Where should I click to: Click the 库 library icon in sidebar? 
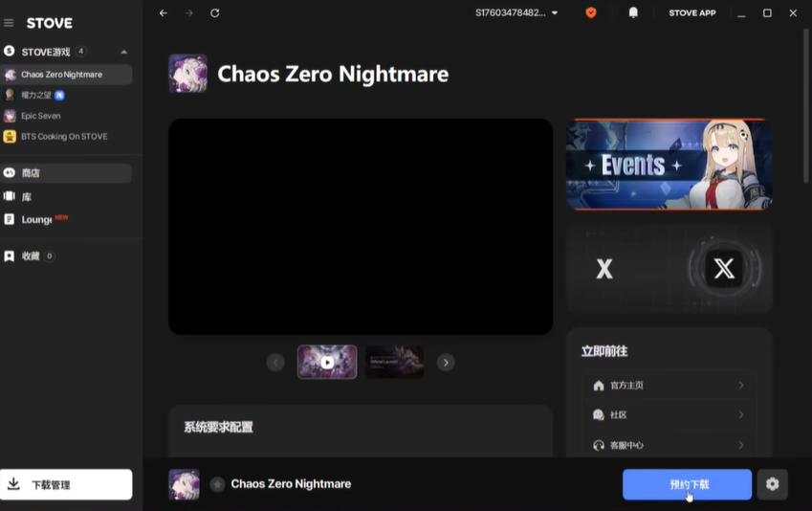coord(10,196)
